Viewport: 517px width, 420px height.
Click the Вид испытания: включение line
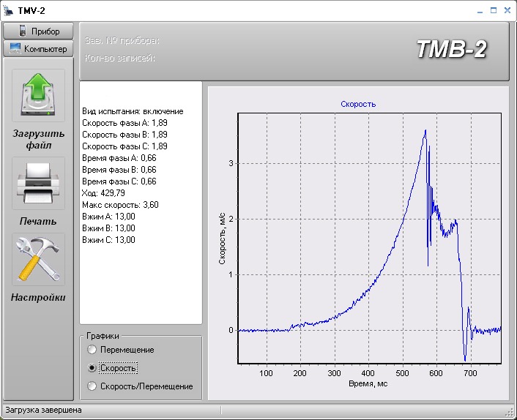[133, 111]
